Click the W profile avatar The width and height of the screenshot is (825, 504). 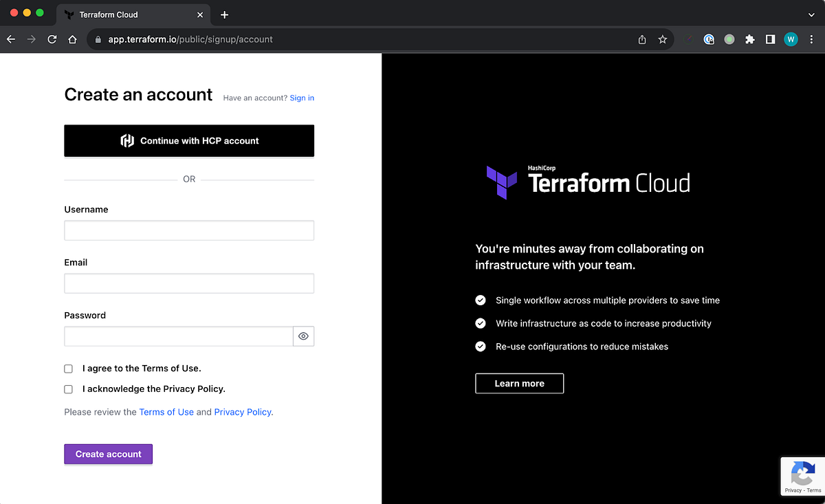(x=791, y=39)
